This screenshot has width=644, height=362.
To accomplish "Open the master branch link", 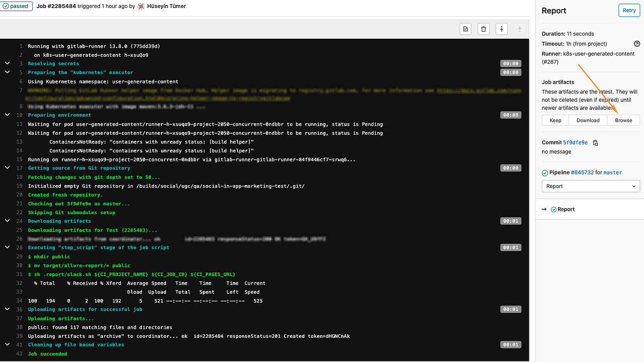I will (x=613, y=172).
